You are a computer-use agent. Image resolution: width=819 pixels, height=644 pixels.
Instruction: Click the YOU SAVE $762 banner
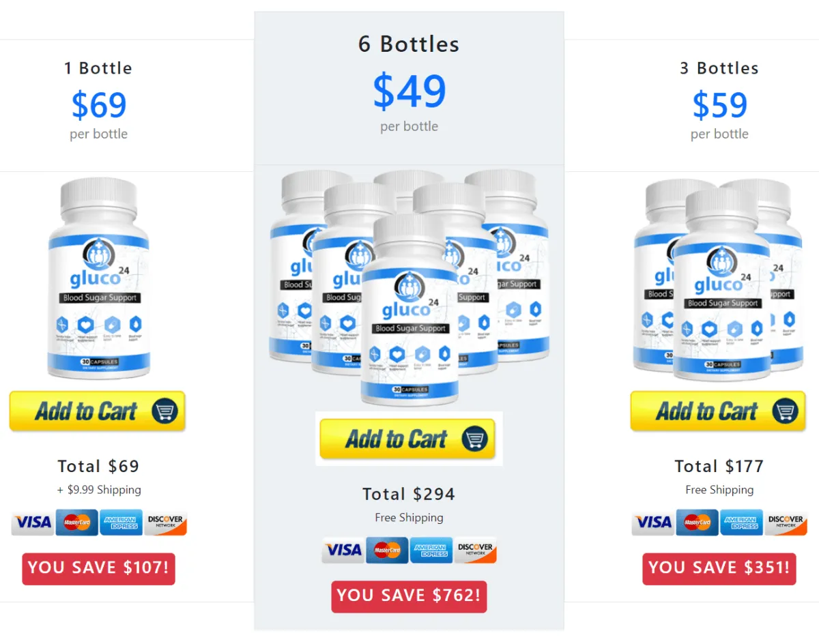pyautogui.click(x=408, y=596)
